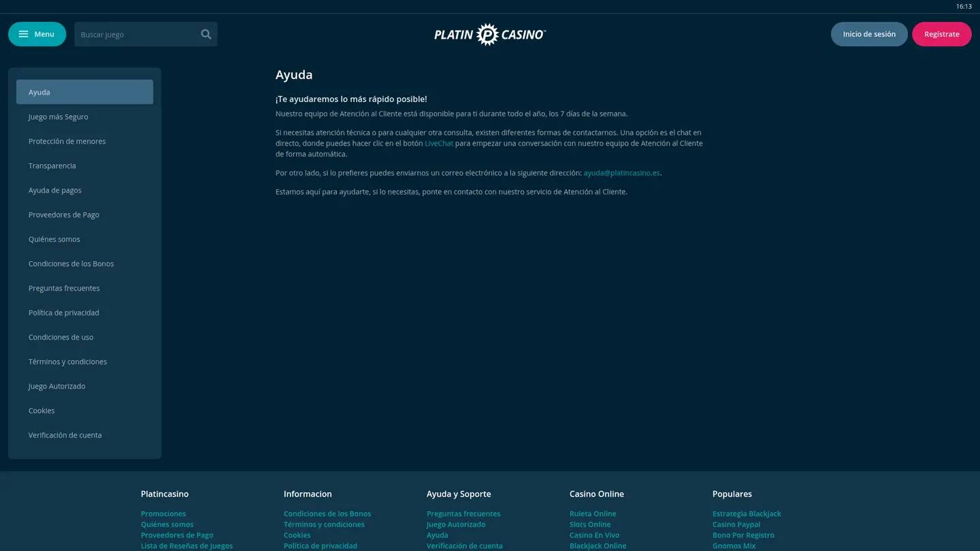Open Gnomos Mix footer link
Viewport: 980px width, 551px height.
coord(734,546)
